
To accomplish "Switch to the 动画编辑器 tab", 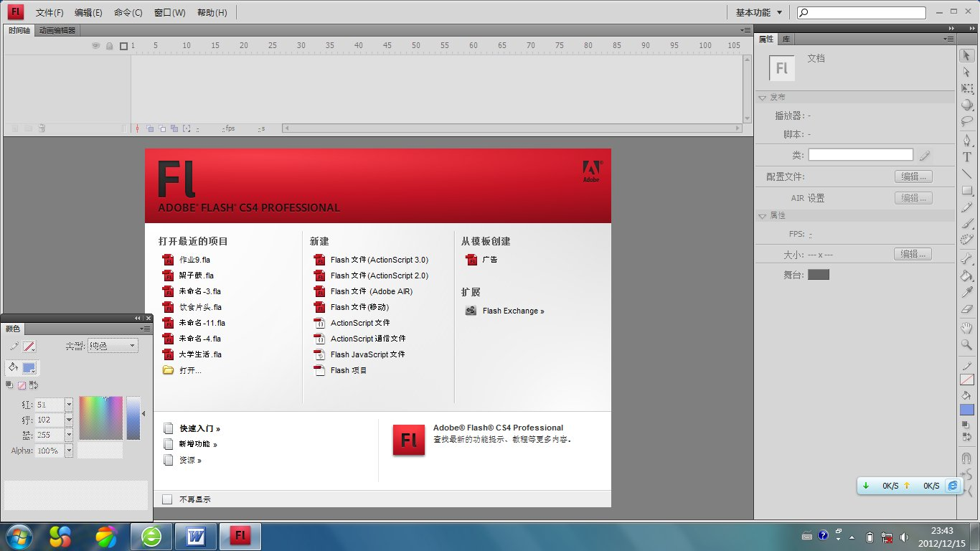I will point(57,30).
